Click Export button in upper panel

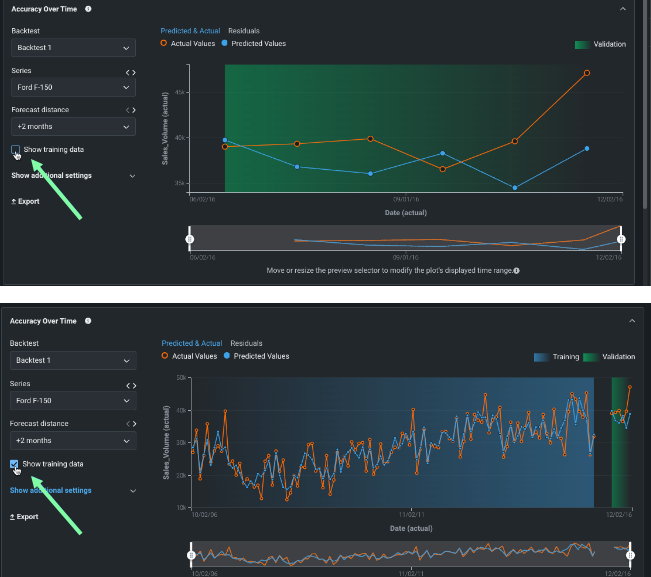[25, 201]
